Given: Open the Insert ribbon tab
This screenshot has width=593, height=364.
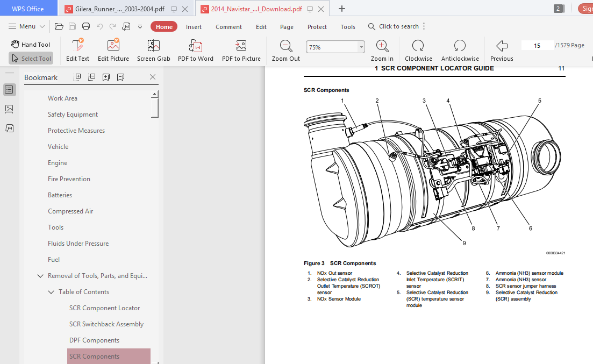Looking at the screenshot, I should (x=194, y=27).
